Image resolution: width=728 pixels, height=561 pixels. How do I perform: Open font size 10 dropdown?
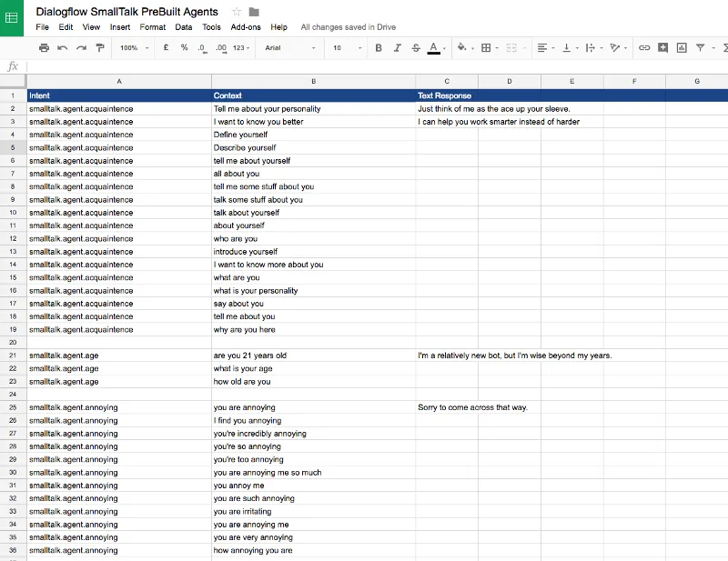click(347, 48)
